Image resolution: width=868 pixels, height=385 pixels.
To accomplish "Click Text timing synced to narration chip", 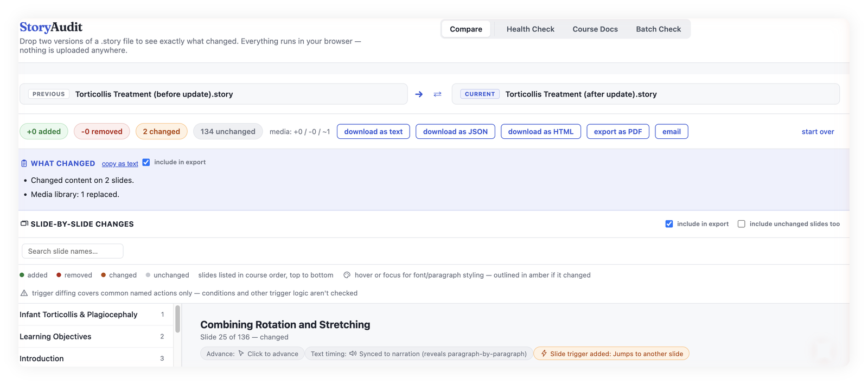I will click(x=418, y=354).
